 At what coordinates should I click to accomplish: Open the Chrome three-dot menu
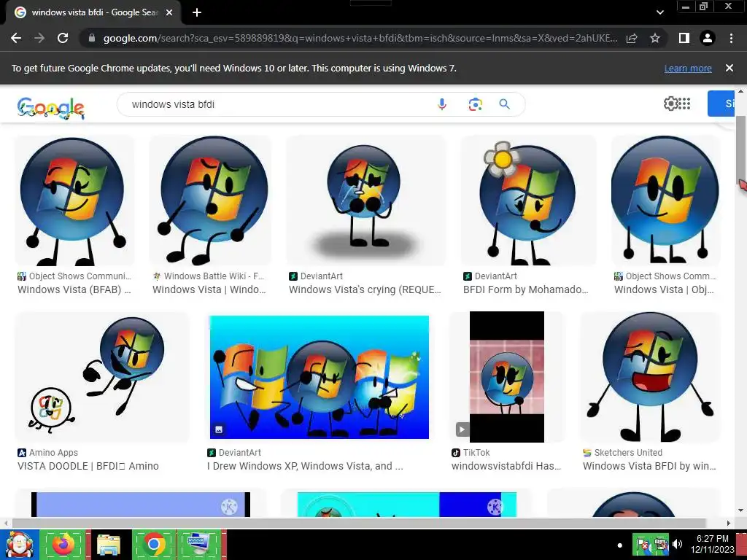click(731, 38)
